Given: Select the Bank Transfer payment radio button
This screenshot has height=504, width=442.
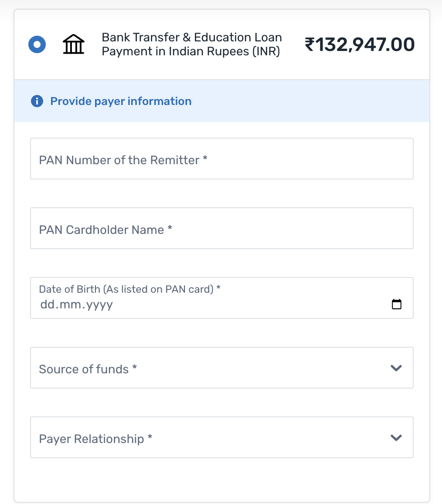Looking at the screenshot, I should point(37,44).
